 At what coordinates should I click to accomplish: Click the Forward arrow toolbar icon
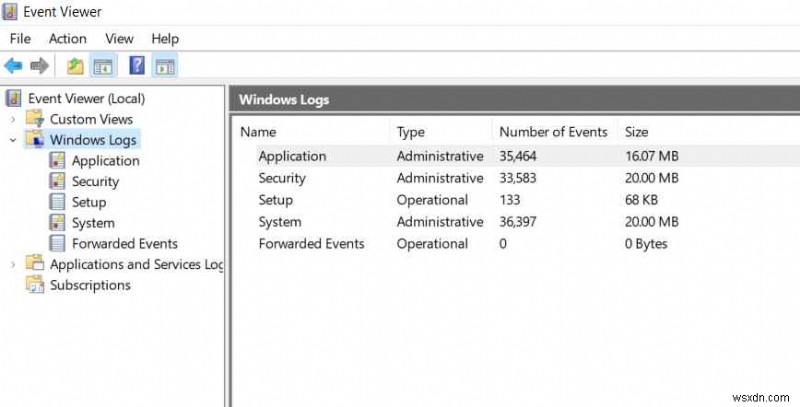[x=39, y=66]
